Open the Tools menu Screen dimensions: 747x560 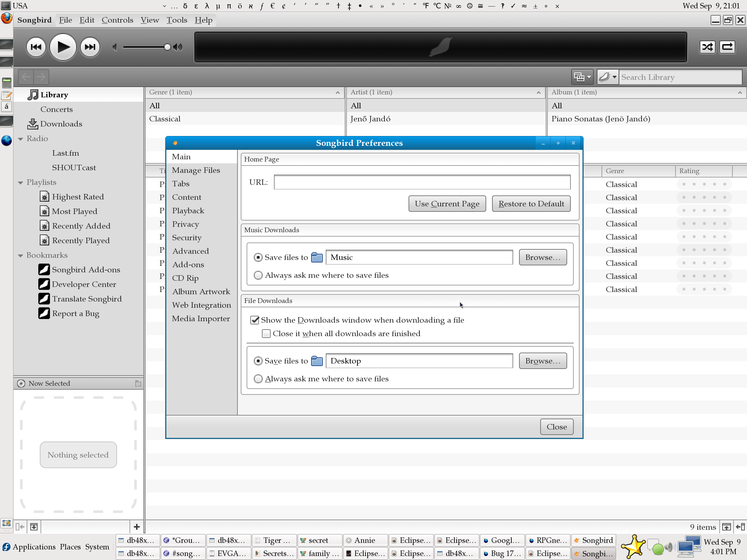(x=177, y=20)
